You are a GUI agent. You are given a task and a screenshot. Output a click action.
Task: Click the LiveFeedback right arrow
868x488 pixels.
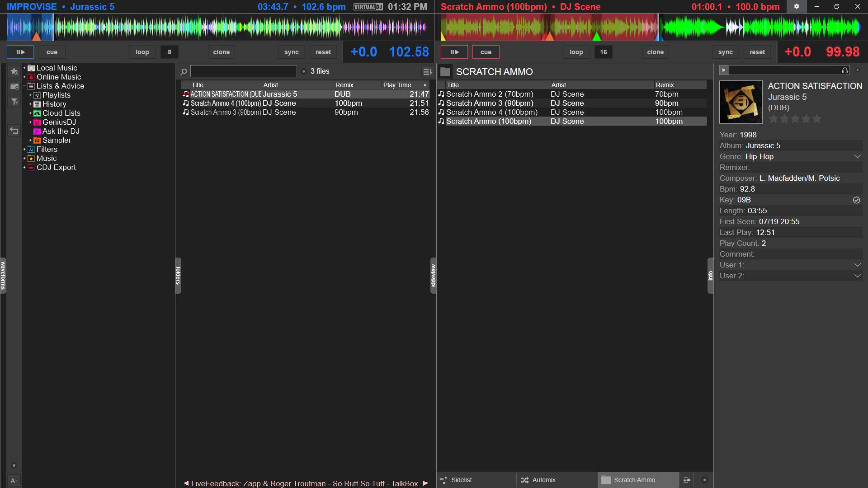(x=425, y=483)
